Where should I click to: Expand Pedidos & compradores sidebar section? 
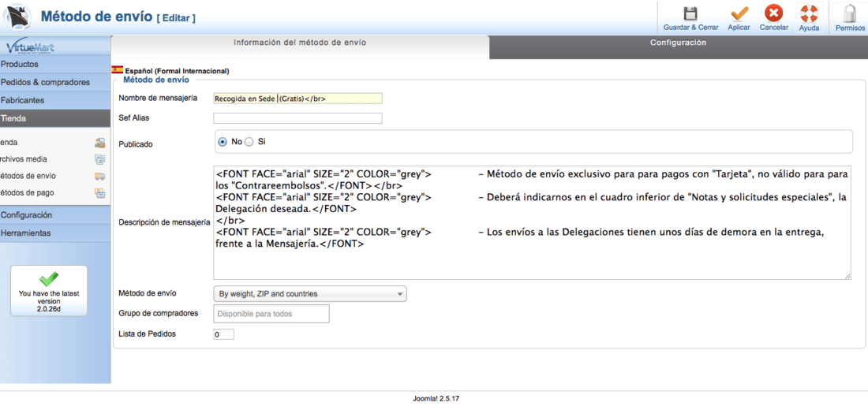tap(55, 83)
